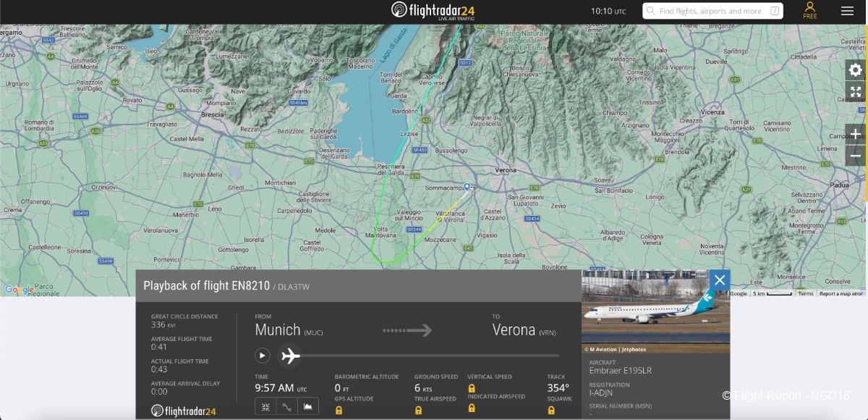
Task: Click Report a map error link
Action: [841, 293]
